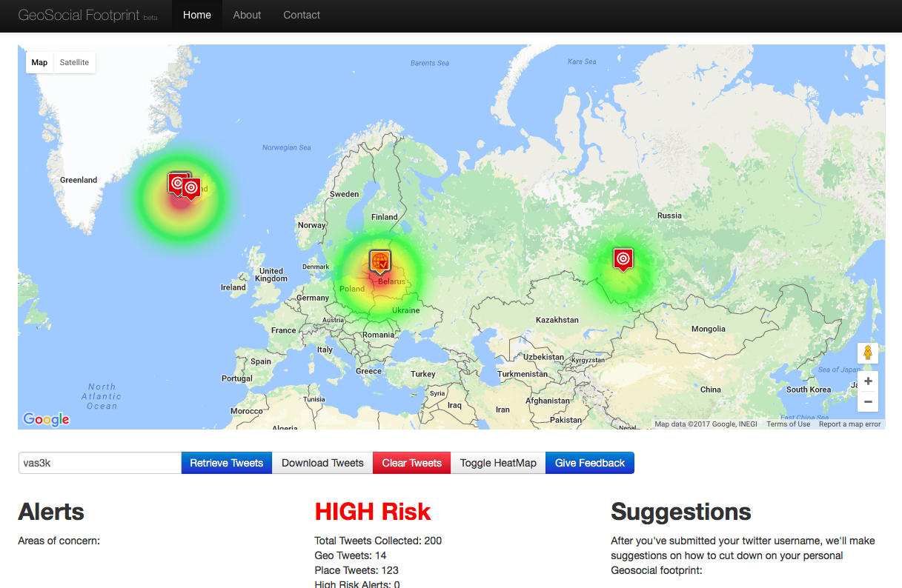
Task: Click the GeoSocial Footprint brand link
Action: pos(87,15)
